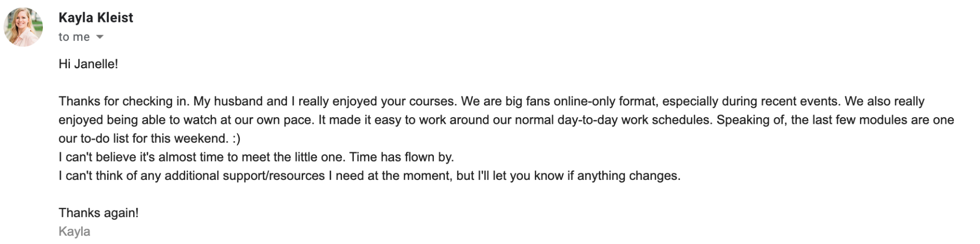Screen dimensions: 980x244
Task: Click the word "schedules" in the email body
Action: coord(680,120)
